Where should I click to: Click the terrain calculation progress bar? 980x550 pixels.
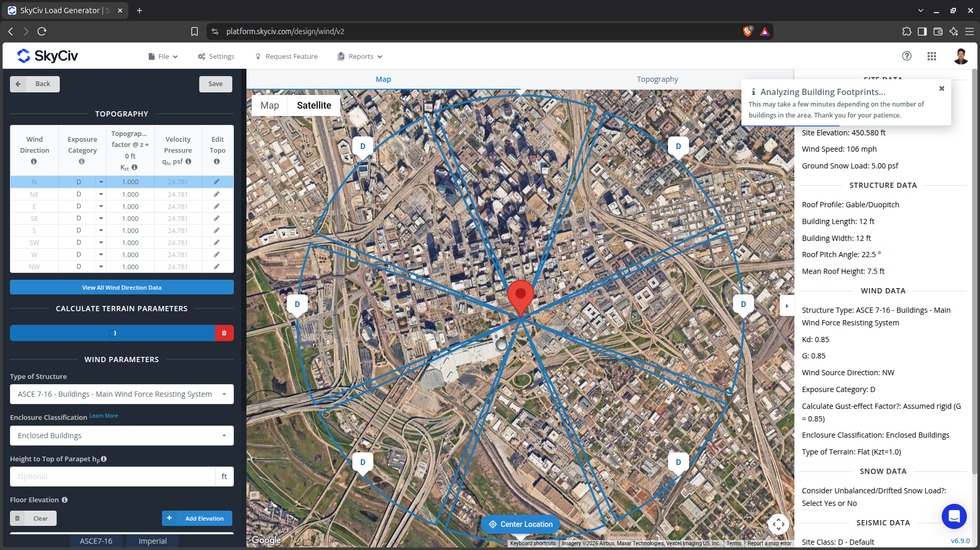(112, 333)
